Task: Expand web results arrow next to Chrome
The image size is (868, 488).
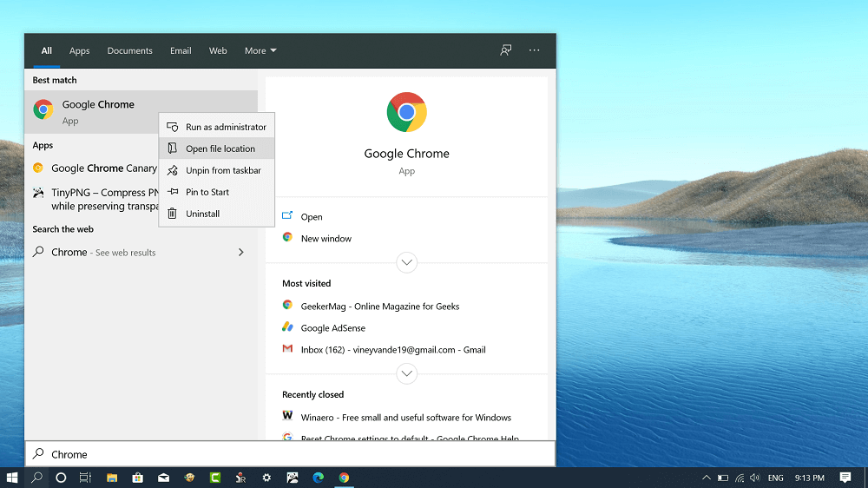Action: (x=240, y=252)
